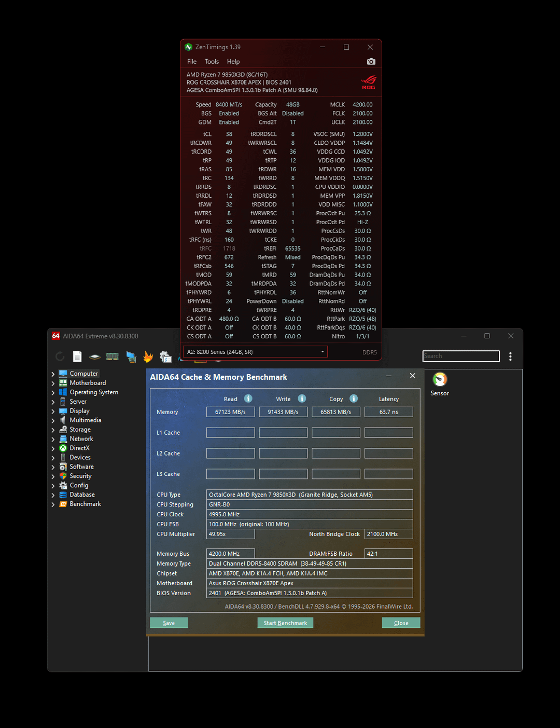Expand the Display tree node arrow
The height and width of the screenshot is (728, 560).
(53, 411)
